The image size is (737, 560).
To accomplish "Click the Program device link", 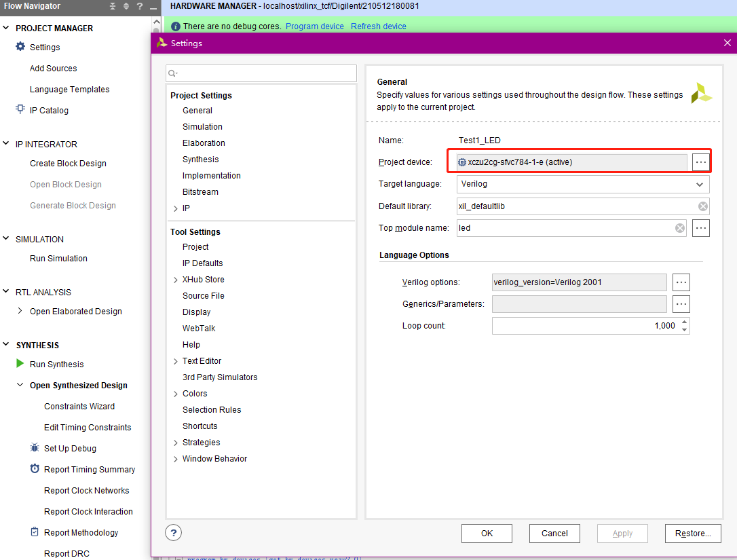I will 314,26.
